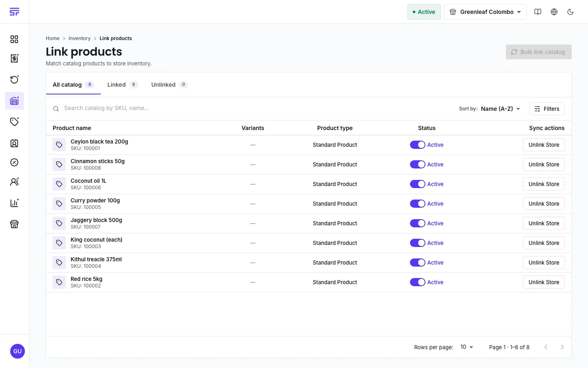Toggle Active status for King coconut (each)
This screenshot has height=368, width=588.
418,243
